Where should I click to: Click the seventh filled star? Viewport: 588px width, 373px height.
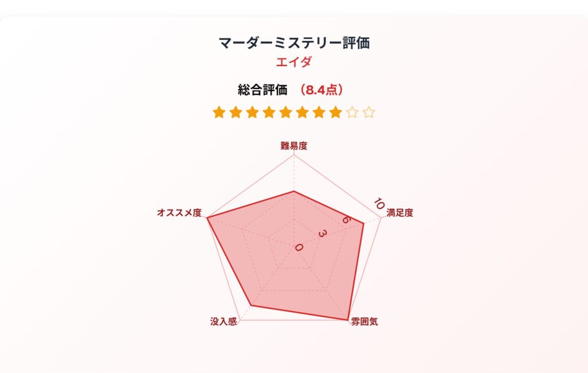319,112
